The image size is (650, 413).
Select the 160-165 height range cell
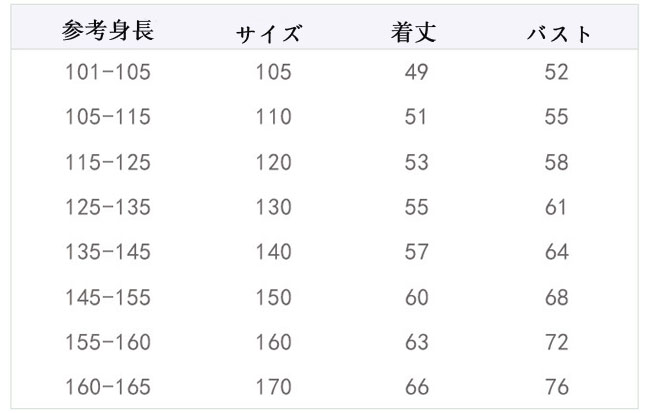(x=107, y=387)
